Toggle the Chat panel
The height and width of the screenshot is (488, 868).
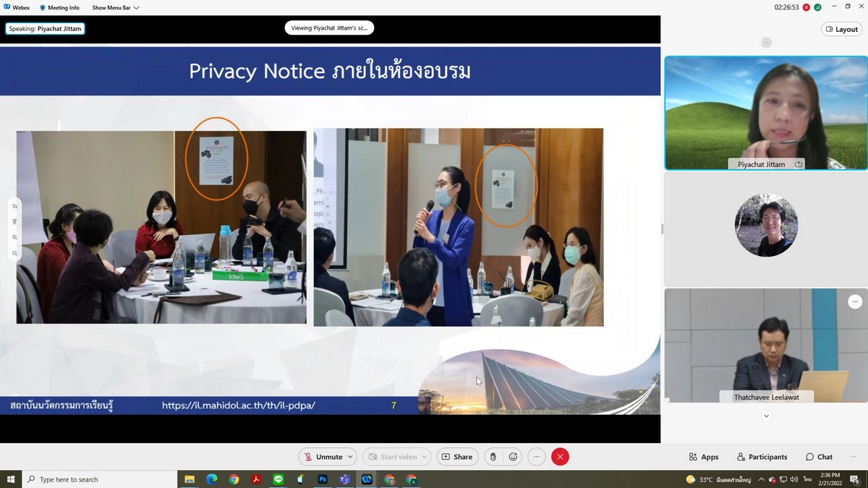tap(819, 457)
